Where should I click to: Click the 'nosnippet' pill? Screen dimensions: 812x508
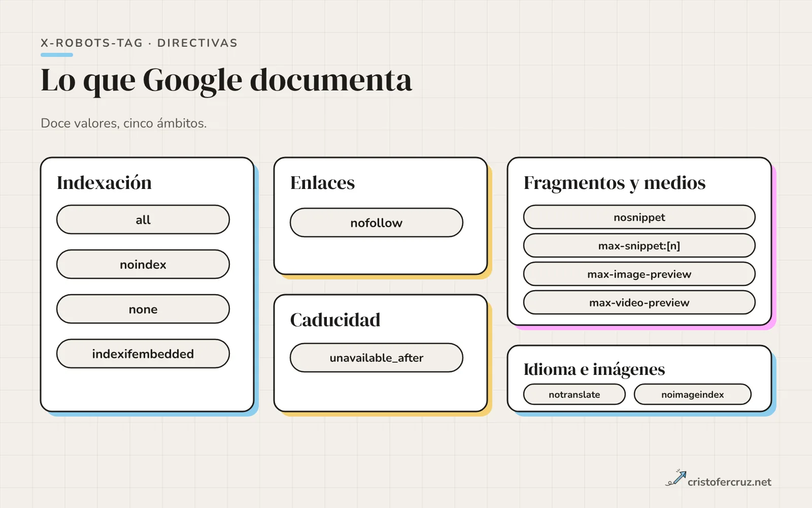639,217
